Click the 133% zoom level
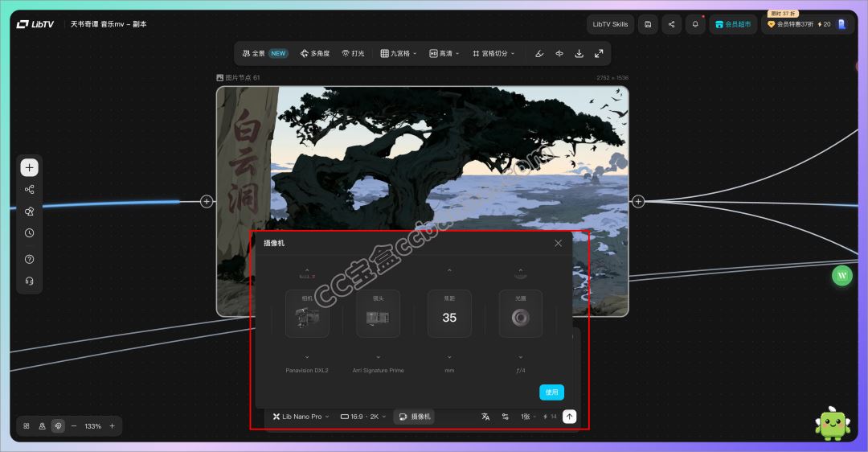868x452 pixels. coord(93,426)
